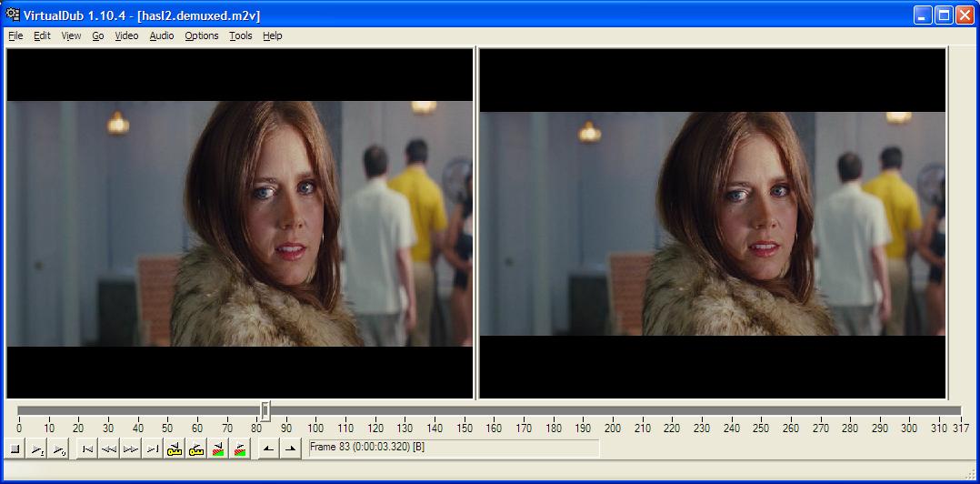Screen dimensions: 980x484
Task: Jump to the end of the video
Action: (152, 449)
